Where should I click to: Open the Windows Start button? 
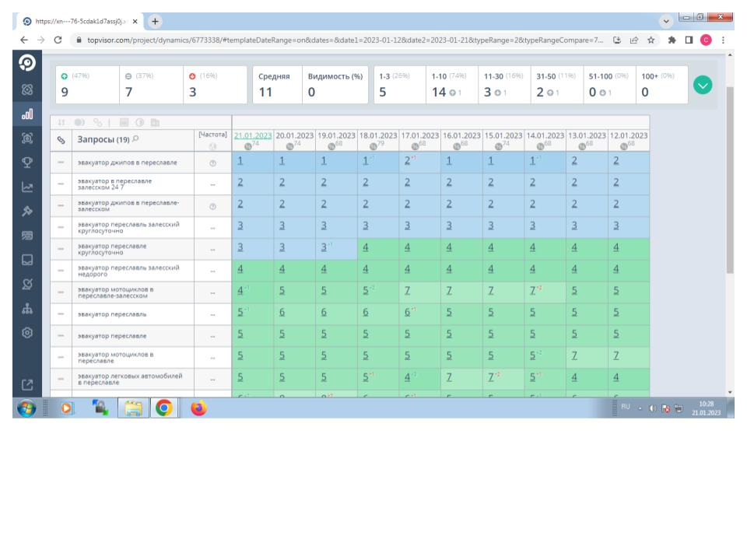pyautogui.click(x=26, y=408)
